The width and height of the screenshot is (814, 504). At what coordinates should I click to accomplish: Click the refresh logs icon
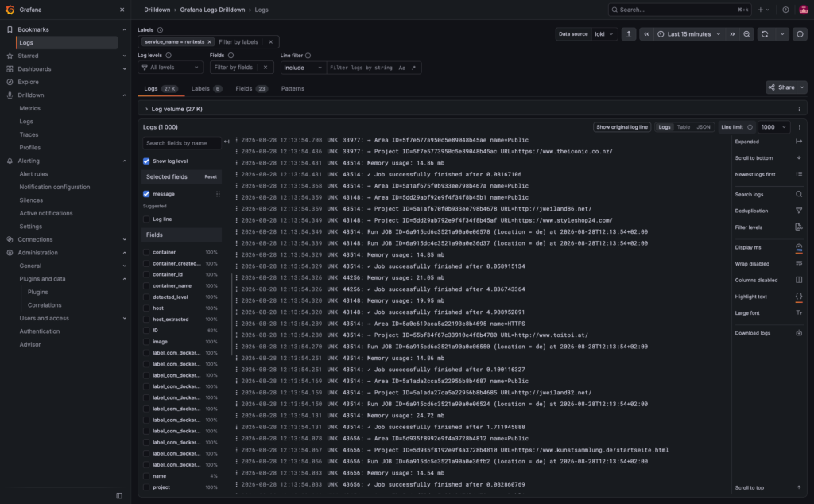tap(765, 34)
